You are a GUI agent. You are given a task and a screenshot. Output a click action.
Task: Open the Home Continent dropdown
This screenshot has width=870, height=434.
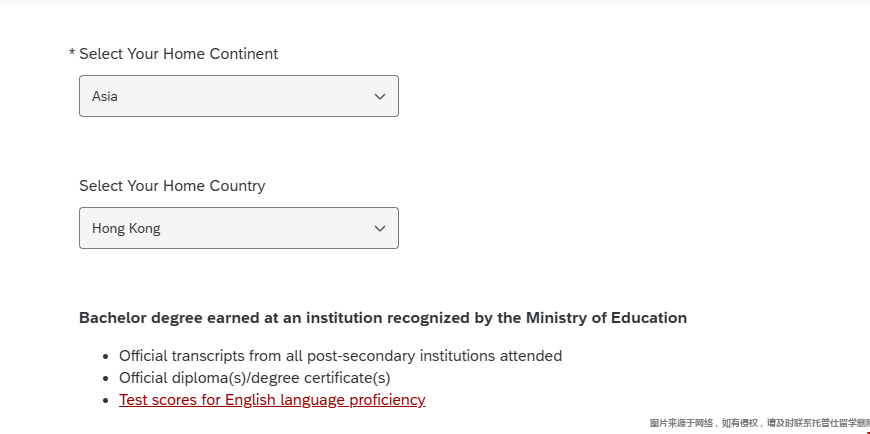(238, 96)
